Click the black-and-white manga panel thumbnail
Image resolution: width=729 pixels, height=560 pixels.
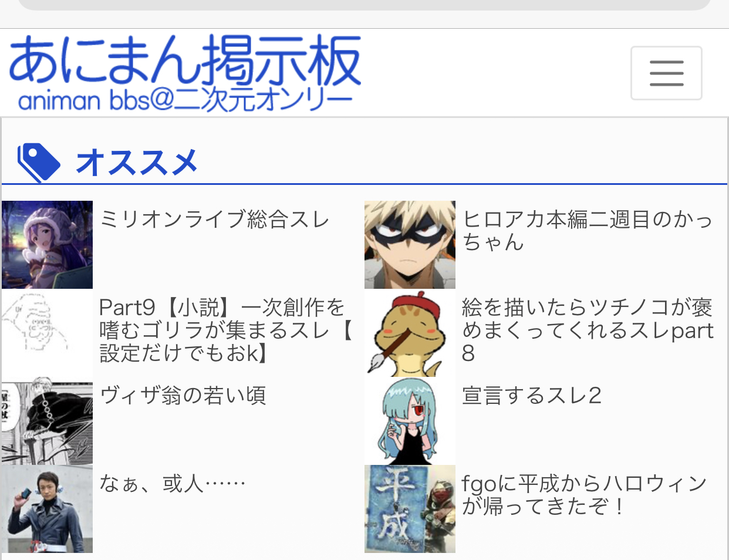pyautogui.click(x=47, y=421)
